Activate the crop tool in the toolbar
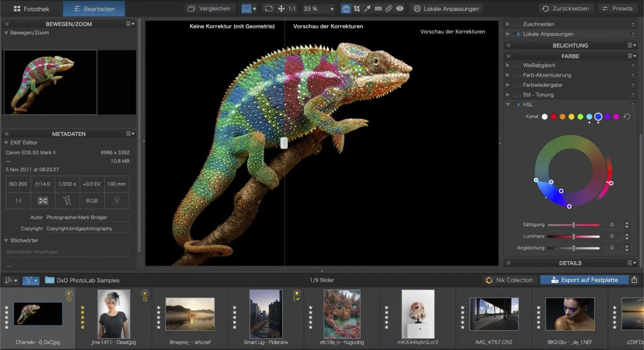The height and width of the screenshot is (350, 644). tap(356, 9)
